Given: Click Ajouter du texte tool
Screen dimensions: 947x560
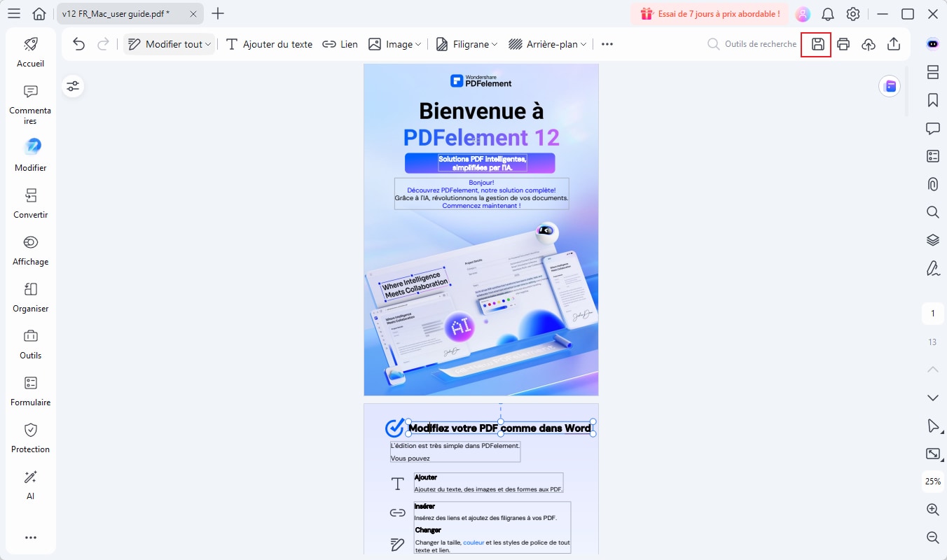Looking at the screenshot, I should [269, 44].
